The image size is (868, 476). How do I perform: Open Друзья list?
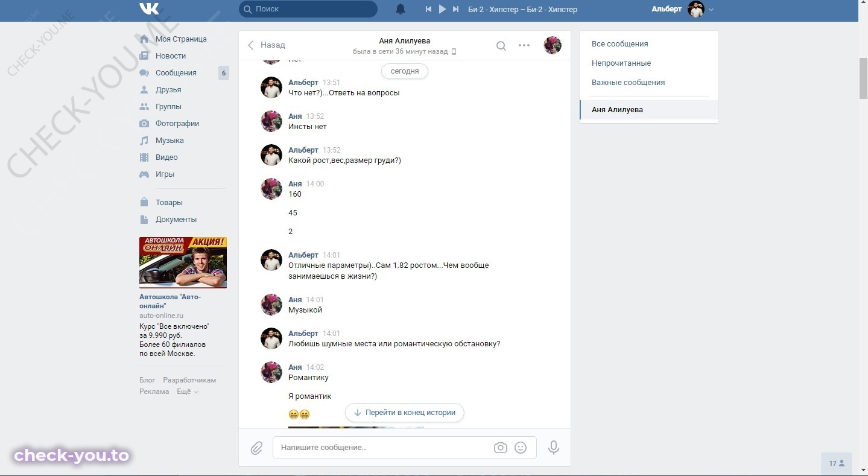click(x=168, y=89)
